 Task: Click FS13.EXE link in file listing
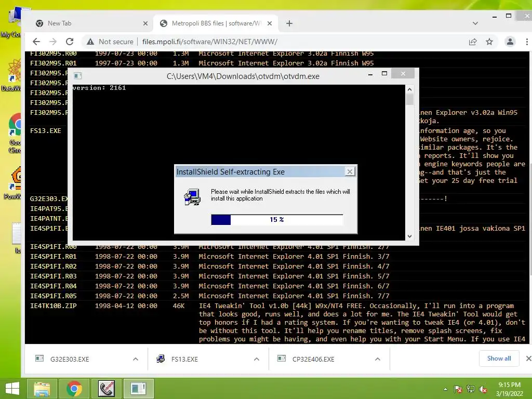(x=46, y=130)
